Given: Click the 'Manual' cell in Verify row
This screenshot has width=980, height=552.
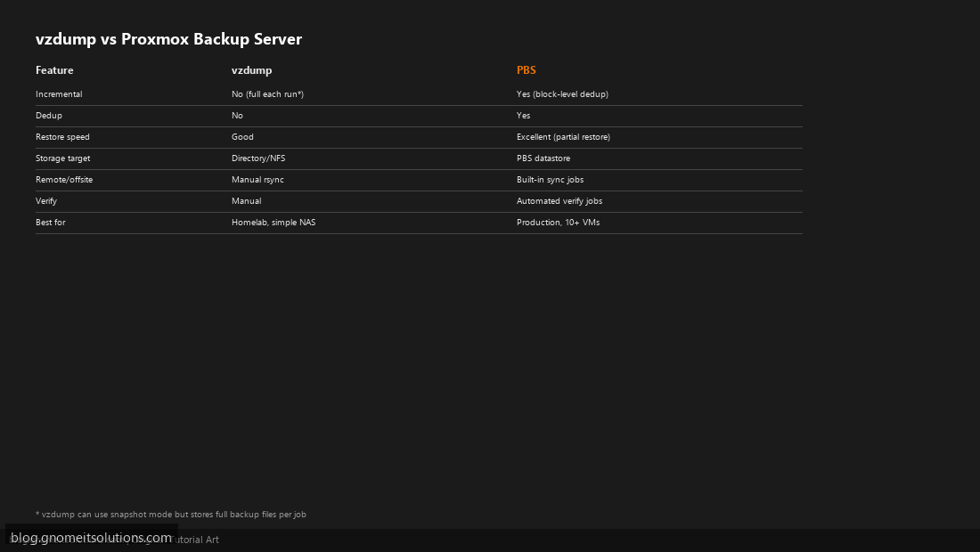Looking at the screenshot, I should tap(246, 201).
